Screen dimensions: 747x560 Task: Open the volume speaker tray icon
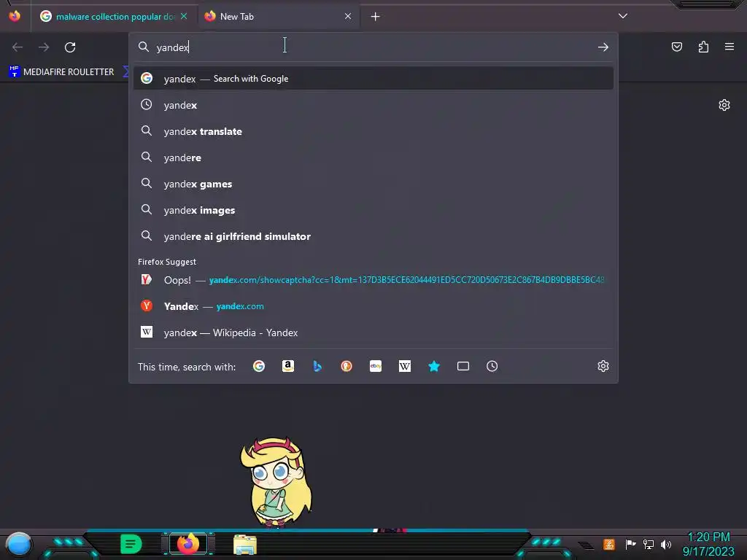[666, 544]
